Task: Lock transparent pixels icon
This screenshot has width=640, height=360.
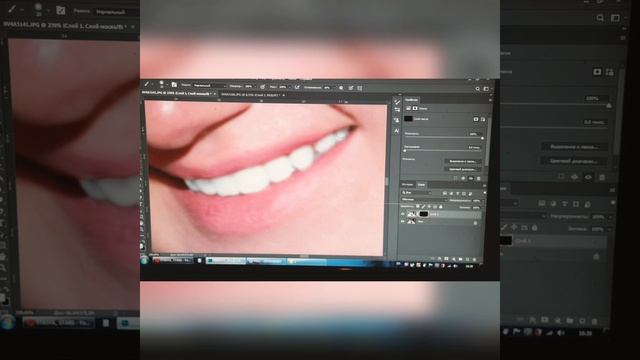Action: (x=418, y=207)
